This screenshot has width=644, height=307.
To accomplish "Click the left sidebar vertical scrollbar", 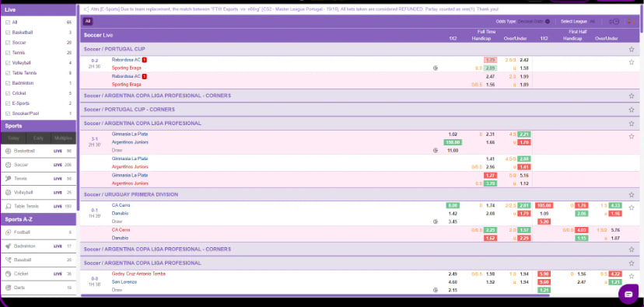I will [x=78, y=106].
